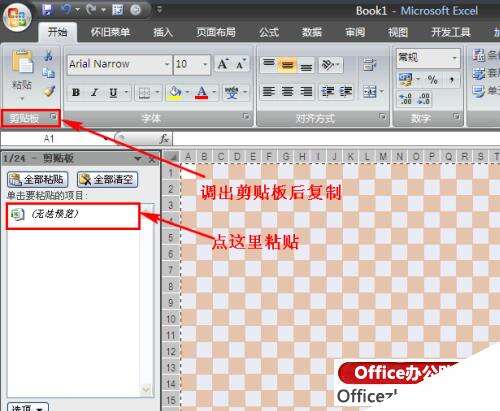
Task: Switch to 插入 tab
Action: point(163,32)
